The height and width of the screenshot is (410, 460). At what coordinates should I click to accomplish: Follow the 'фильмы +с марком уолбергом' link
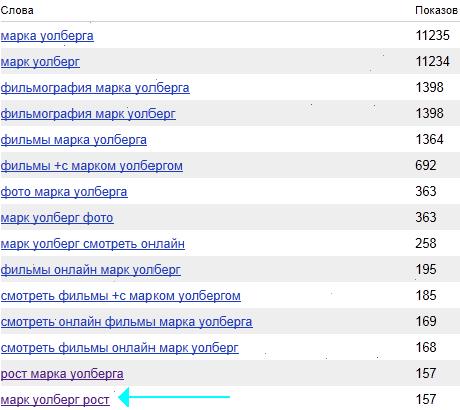[x=92, y=166]
